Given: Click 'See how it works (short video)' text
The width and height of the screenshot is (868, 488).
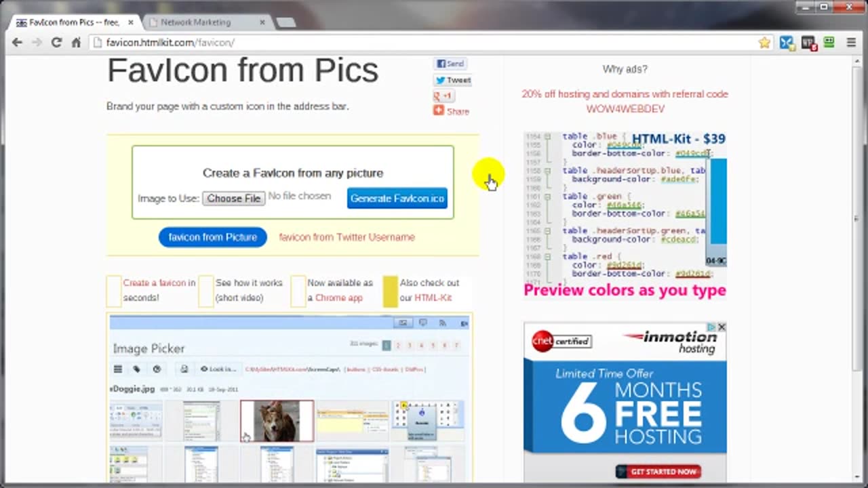Looking at the screenshot, I should coord(249,290).
